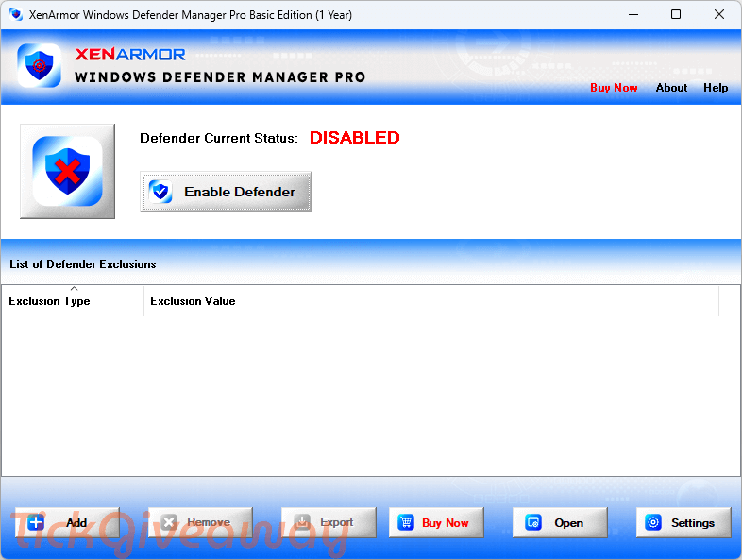Open the Help link

(x=716, y=88)
